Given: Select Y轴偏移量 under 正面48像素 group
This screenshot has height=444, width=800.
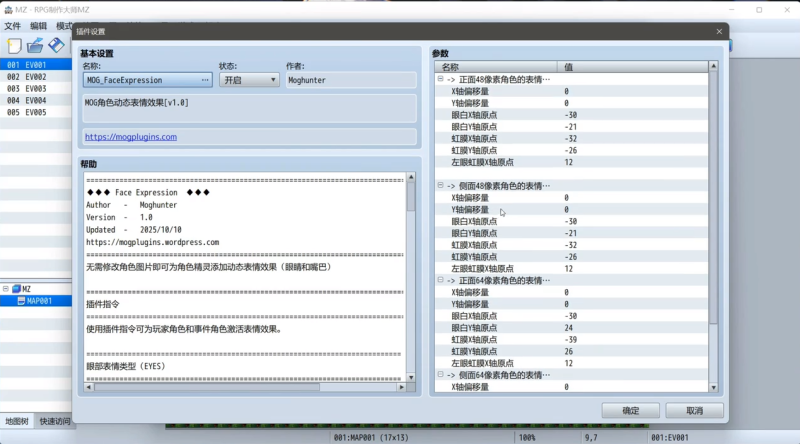Looking at the screenshot, I should [x=571, y=103].
